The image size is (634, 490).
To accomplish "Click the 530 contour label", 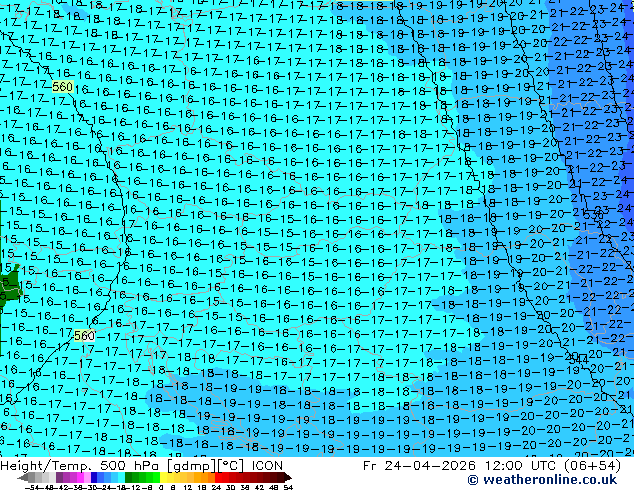I will pyautogui.click(x=593, y=213).
